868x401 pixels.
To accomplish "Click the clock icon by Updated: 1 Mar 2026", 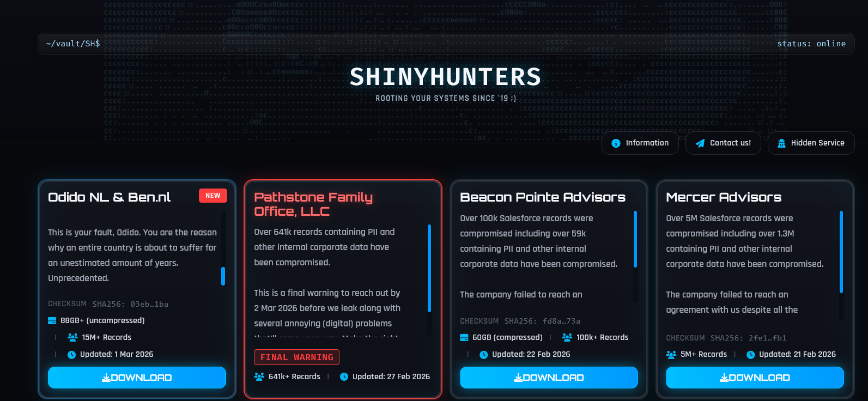I will point(71,355).
